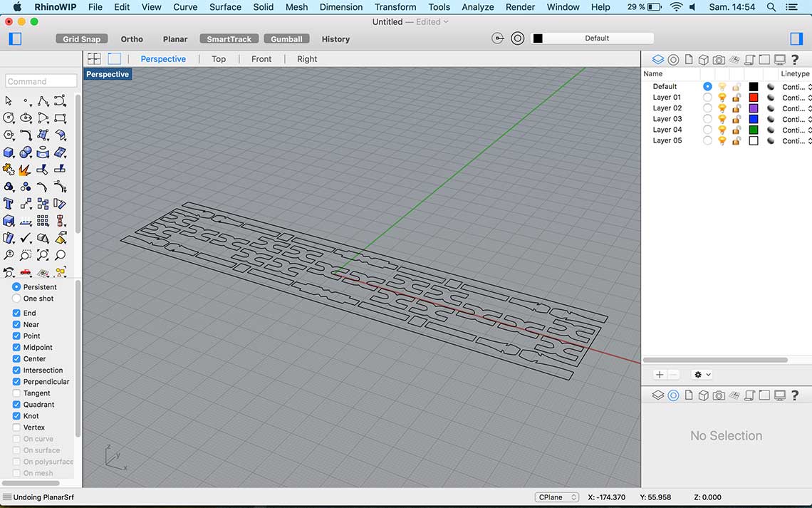
Task: Enable Ortho mode
Action: click(x=132, y=39)
